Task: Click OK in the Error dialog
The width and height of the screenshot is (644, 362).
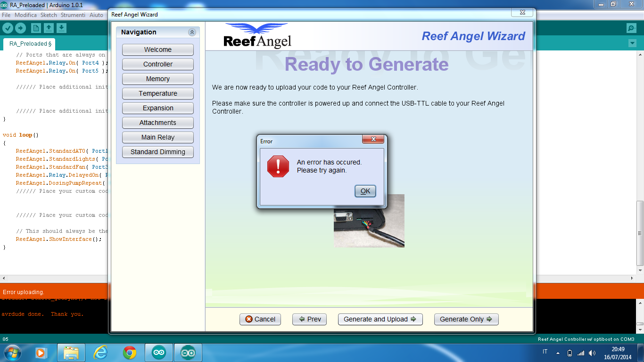Action: click(365, 191)
